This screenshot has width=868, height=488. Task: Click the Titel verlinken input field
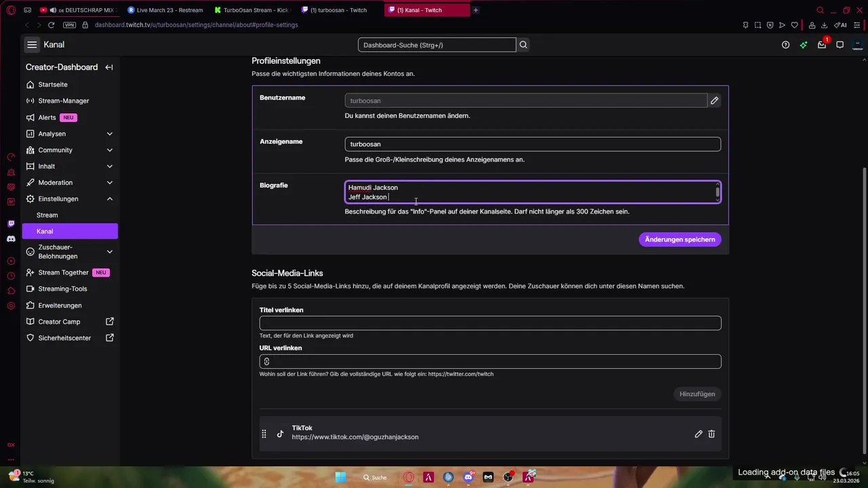490,323
